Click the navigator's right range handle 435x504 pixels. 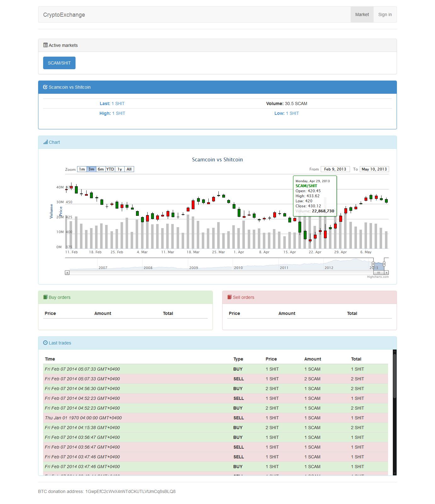[x=384, y=264]
